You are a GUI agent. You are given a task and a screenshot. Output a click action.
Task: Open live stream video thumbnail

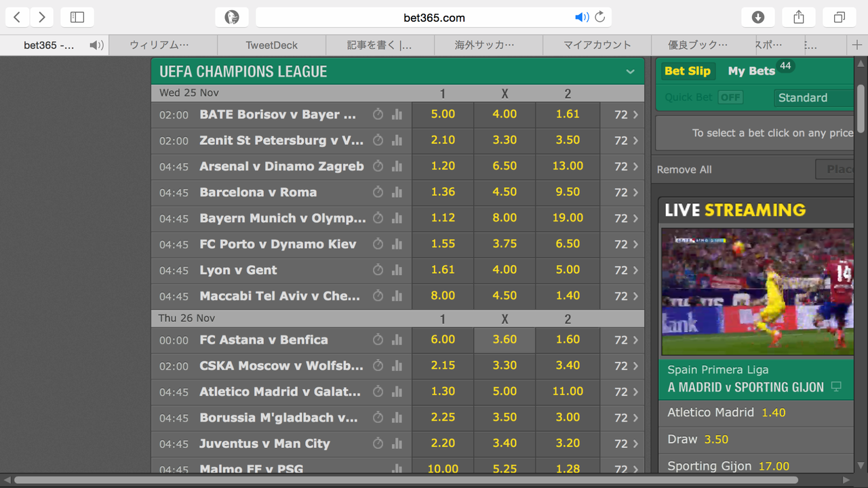pos(757,291)
